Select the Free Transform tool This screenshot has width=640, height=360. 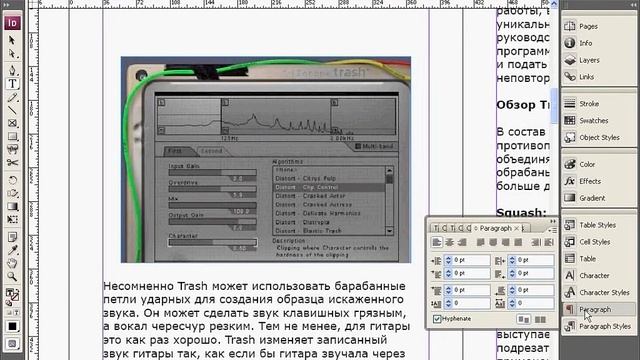12,219
